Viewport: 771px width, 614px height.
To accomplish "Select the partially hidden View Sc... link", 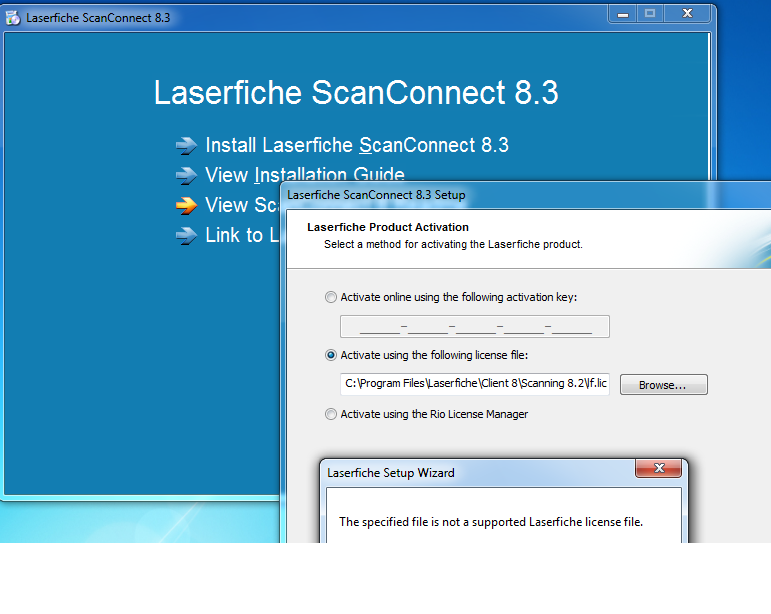I will 240,206.
